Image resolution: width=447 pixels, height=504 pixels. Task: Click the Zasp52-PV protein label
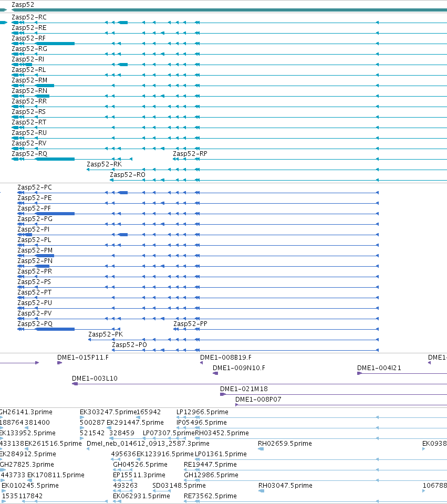click(x=35, y=313)
